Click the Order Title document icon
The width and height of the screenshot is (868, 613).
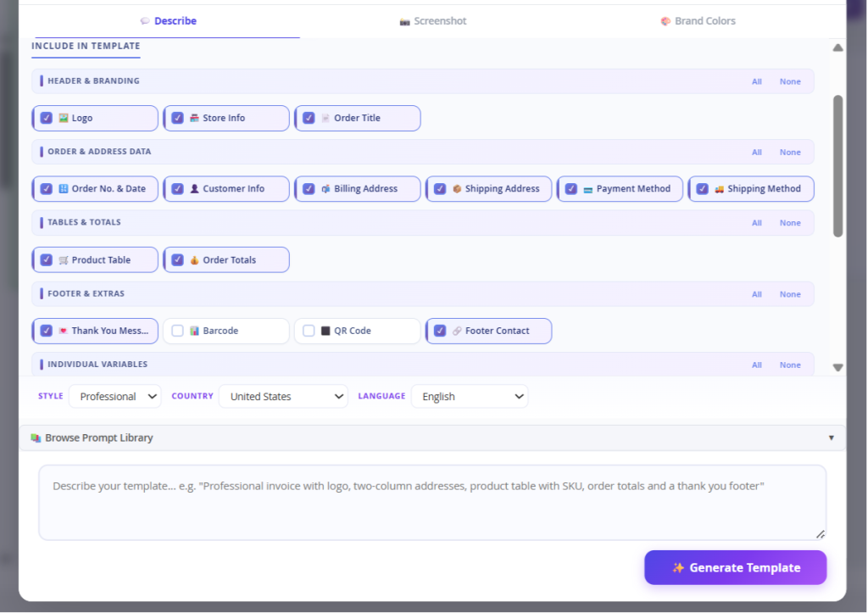[325, 118]
